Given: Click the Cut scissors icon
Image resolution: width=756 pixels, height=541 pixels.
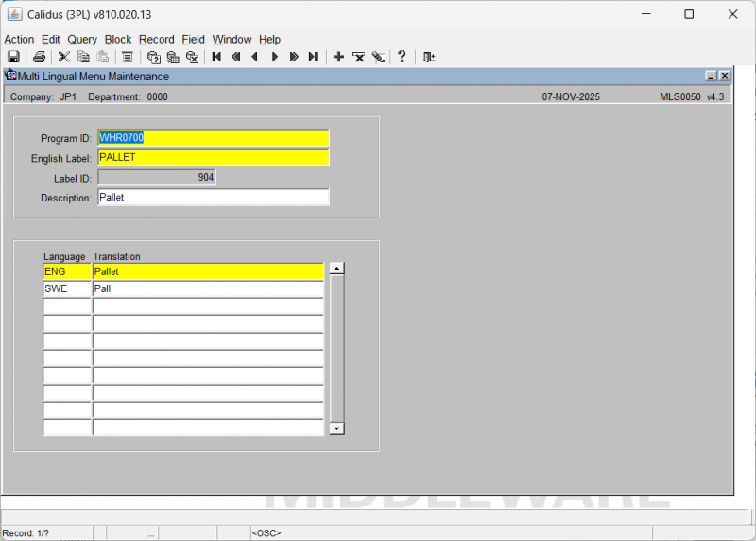Looking at the screenshot, I should pos(64,57).
